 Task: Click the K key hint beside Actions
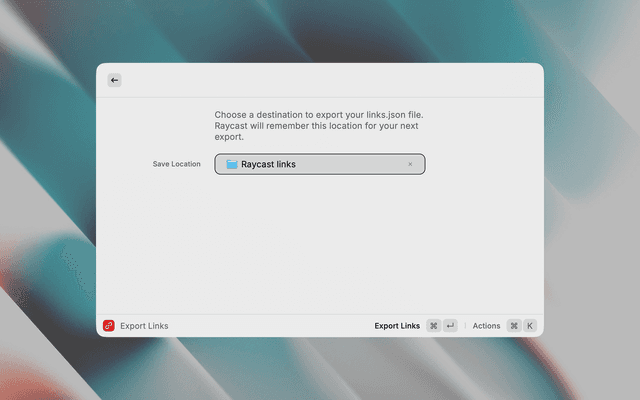[530, 326]
